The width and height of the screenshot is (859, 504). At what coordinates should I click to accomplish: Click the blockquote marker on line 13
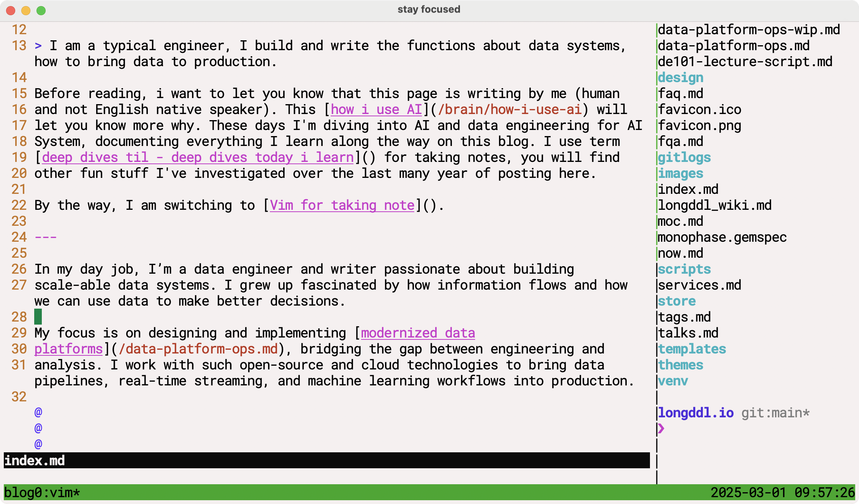[38, 46]
